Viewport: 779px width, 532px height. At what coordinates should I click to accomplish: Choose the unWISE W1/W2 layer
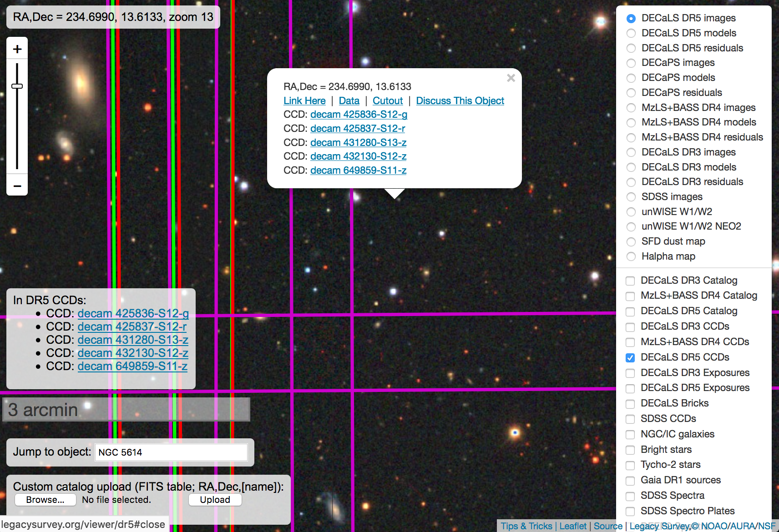coord(631,212)
